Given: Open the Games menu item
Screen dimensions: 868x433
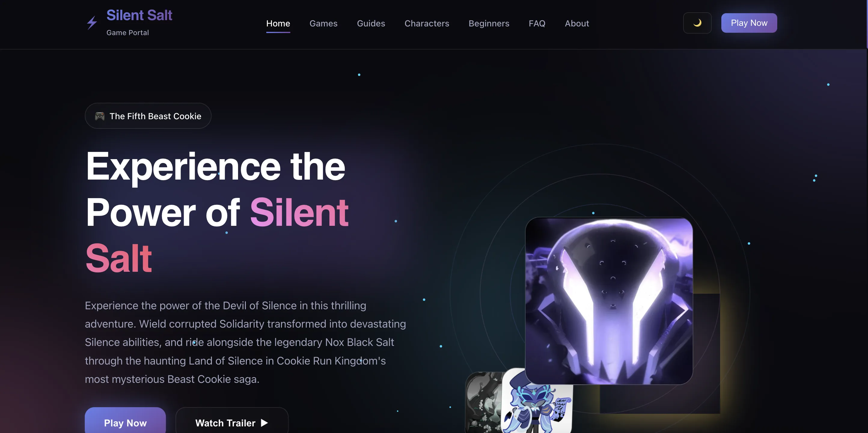Looking at the screenshot, I should point(323,23).
